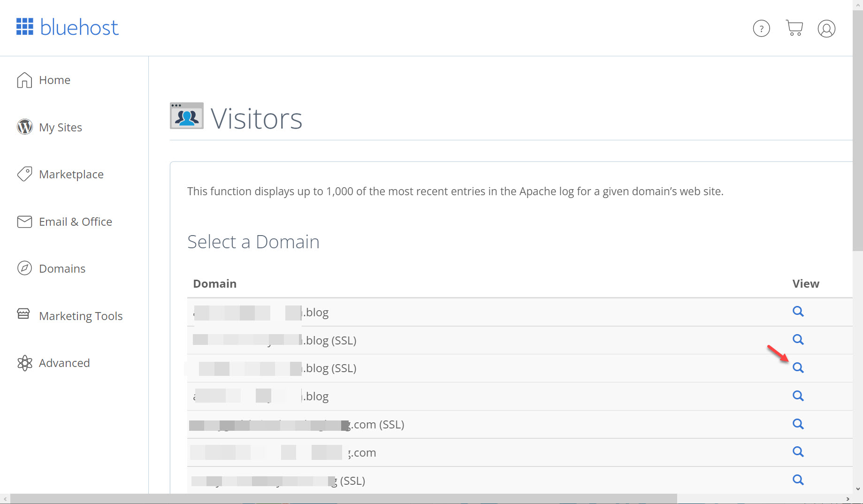Click the magnifier in the bottom (SSL) row
The height and width of the screenshot is (504, 863).
(x=798, y=480)
